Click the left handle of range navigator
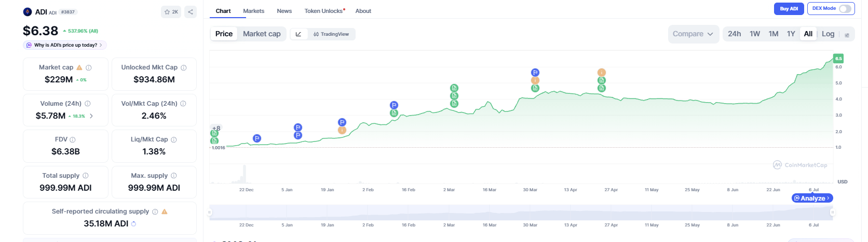 pos(210,212)
